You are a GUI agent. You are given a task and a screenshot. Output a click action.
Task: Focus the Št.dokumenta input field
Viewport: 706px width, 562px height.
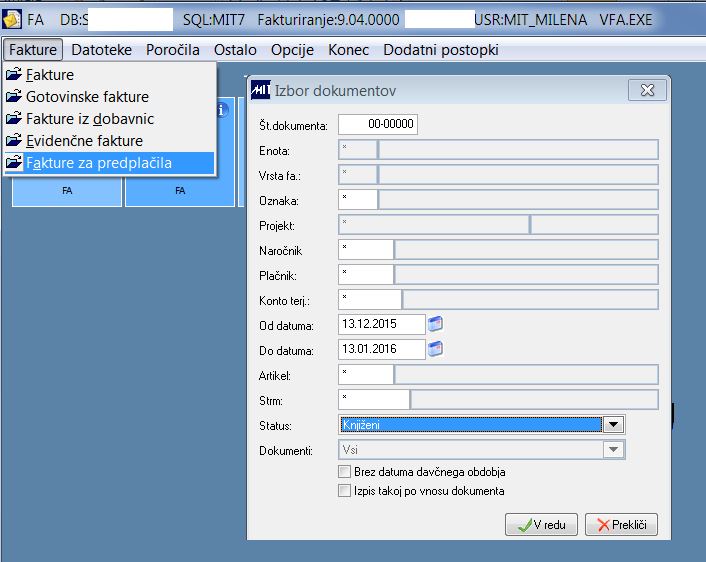[x=378, y=124]
